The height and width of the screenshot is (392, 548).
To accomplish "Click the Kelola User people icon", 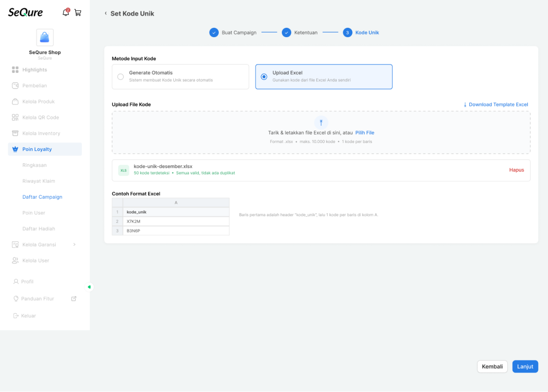I will click(15, 260).
